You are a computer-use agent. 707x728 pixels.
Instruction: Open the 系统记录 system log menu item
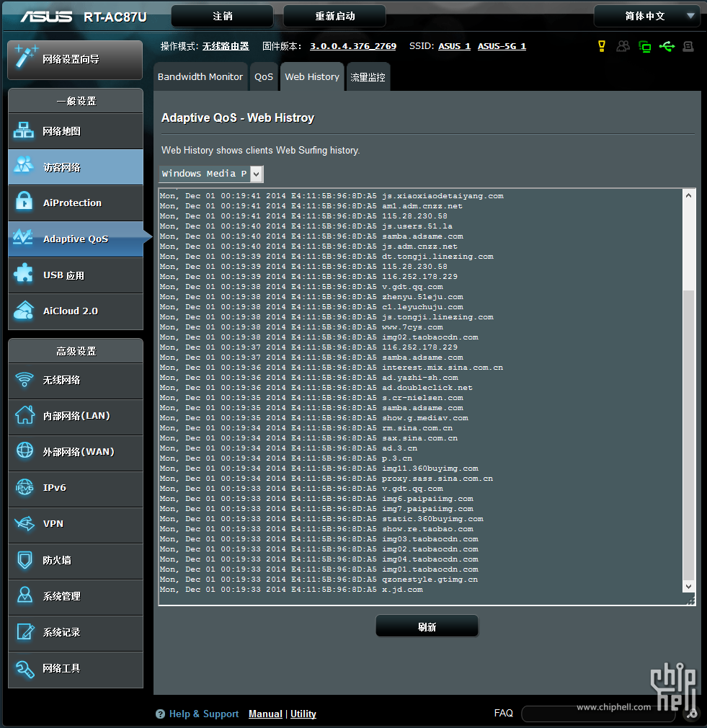click(x=76, y=632)
